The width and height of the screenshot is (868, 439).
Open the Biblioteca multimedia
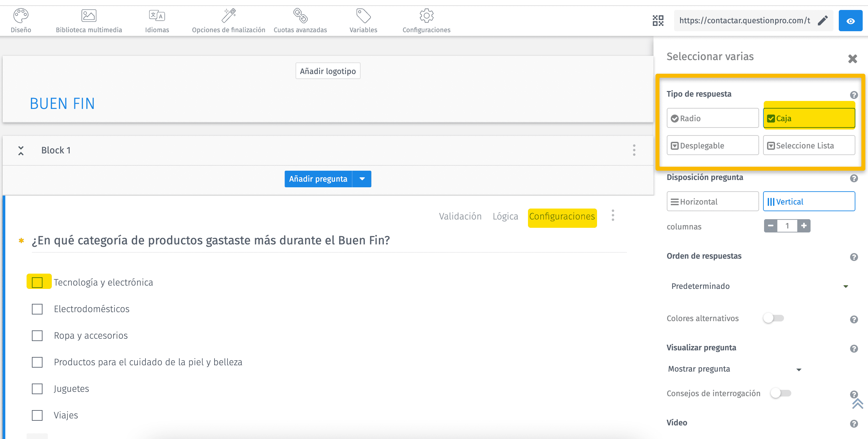click(89, 20)
